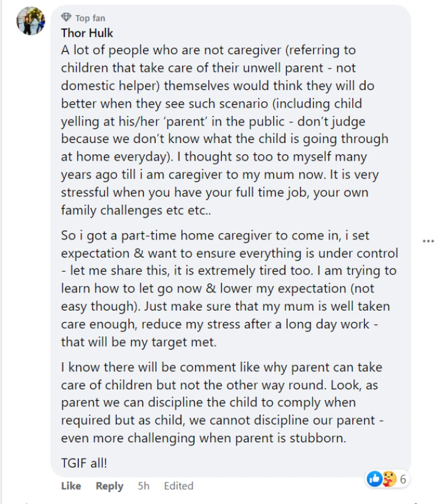View edit history via Edited link
The image size is (443, 504).
click(x=178, y=486)
